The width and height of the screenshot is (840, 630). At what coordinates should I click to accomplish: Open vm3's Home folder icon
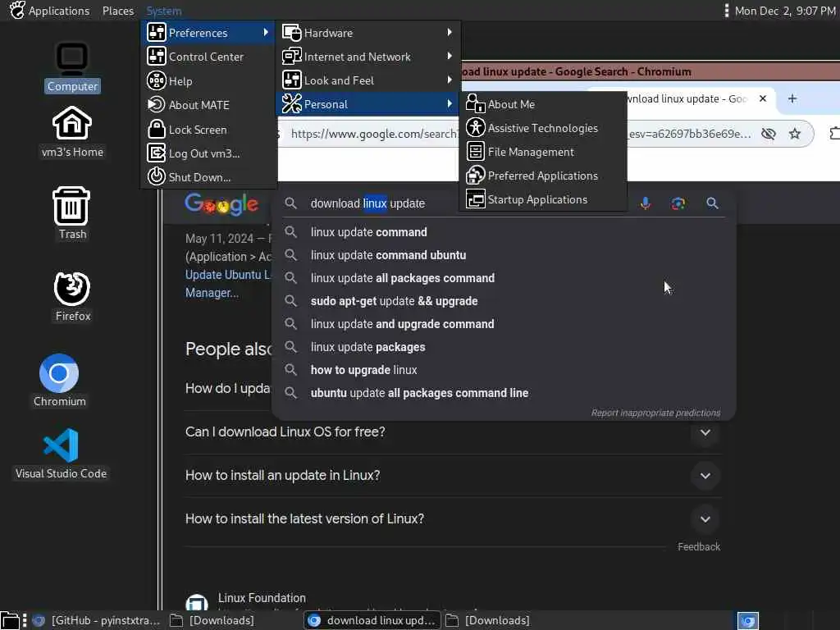point(72,132)
